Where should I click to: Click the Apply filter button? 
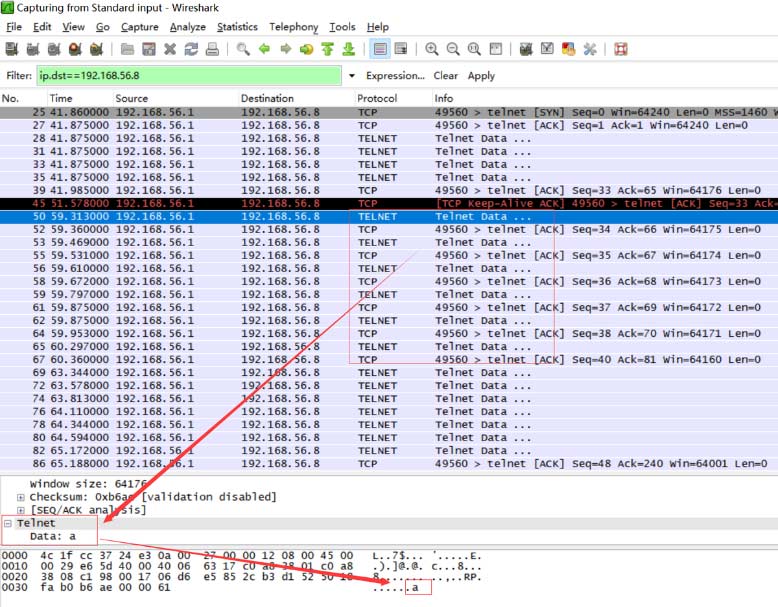[x=481, y=76]
